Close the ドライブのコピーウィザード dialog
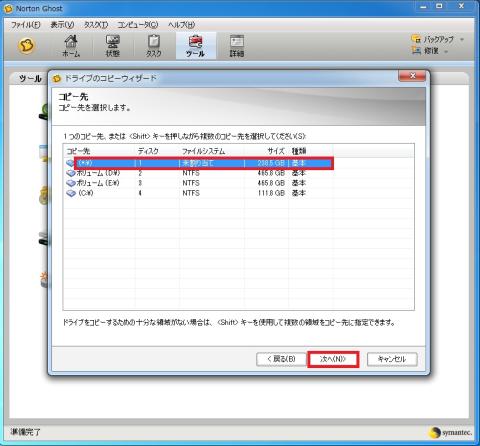Image resolution: width=480 pixels, height=446 pixels. point(412,76)
